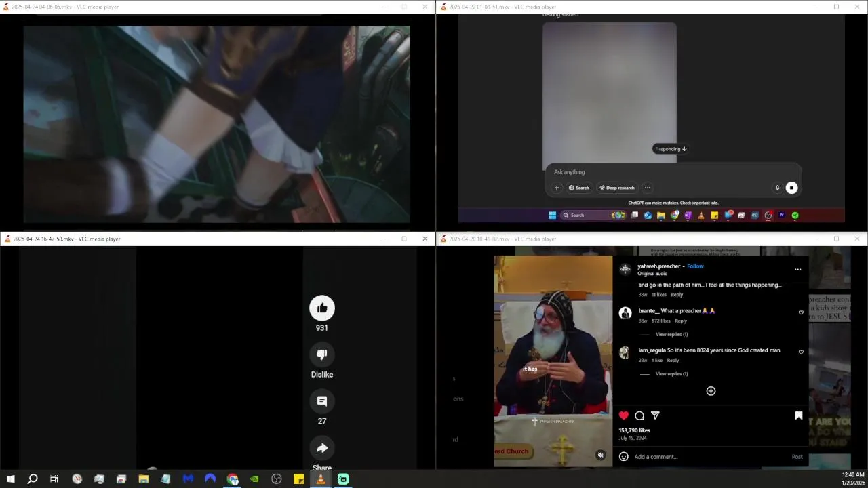This screenshot has width=868, height=488.
Task: Click Reply under iam_regula comment
Action: pyautogui.click(x=673, y=361)
